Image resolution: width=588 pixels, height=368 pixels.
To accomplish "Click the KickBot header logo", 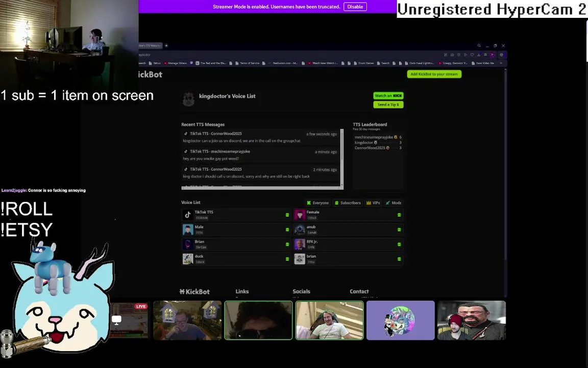I will [150, 74].
